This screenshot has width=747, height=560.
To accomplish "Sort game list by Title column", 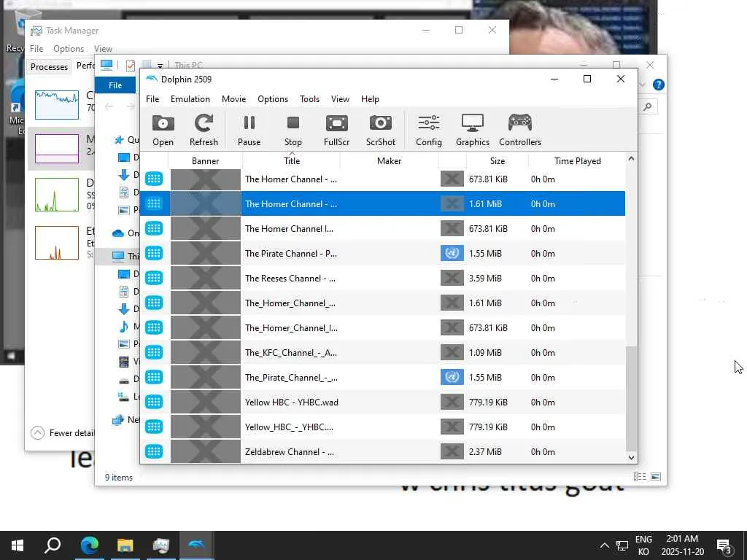I will [x=292, y=161].
